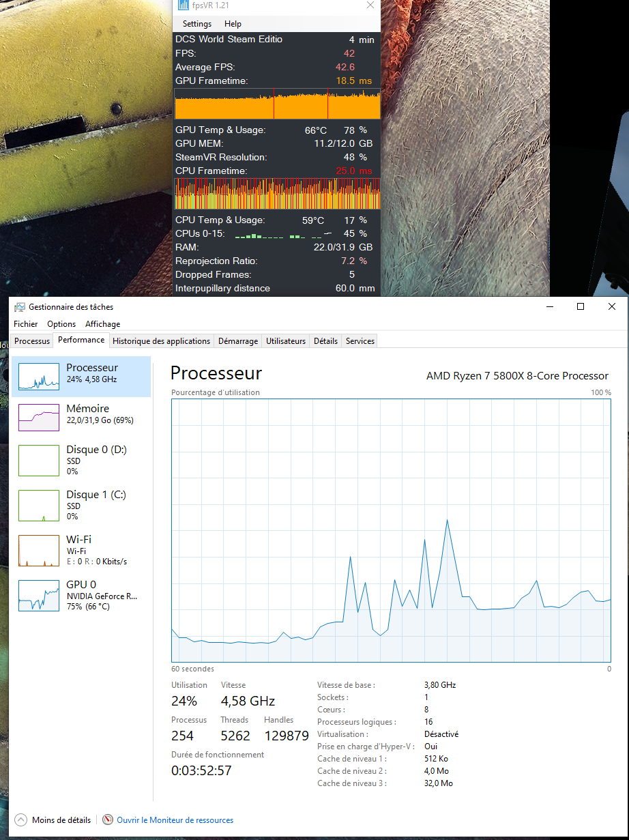This screenshot has height=840, width=629.
Task: Open Historique des applications tab
Action: point(162,341)
